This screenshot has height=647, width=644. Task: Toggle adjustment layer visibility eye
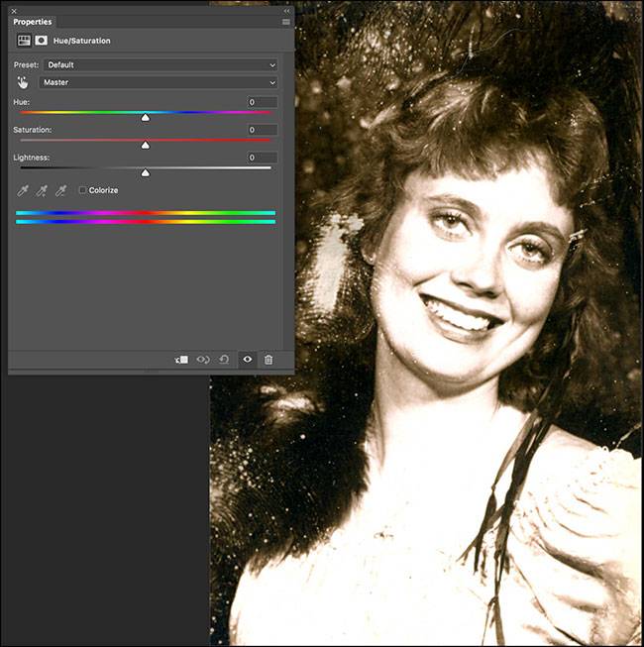pyautogui.click(x=247, y=360)
